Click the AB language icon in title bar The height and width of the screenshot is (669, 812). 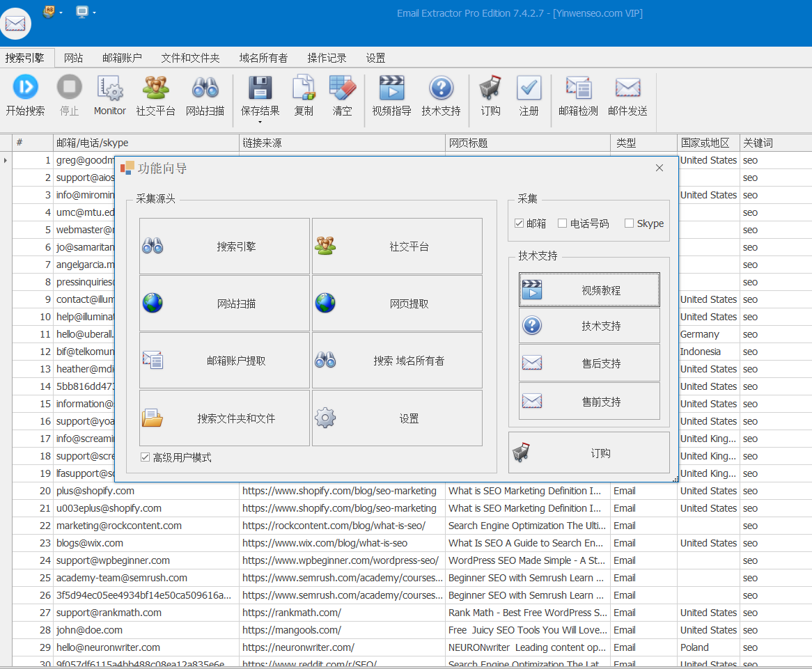click(x=49, y=11)
